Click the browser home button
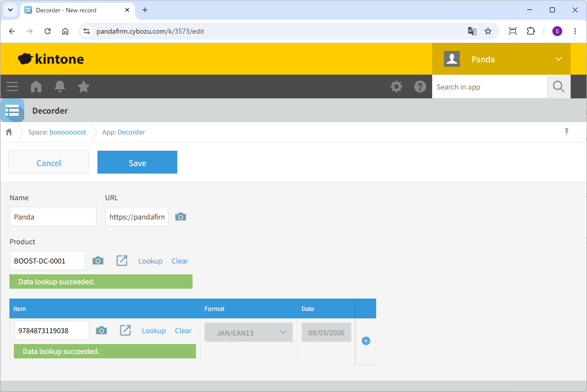The width and height of the screenshot is (587, 392). 65,31
